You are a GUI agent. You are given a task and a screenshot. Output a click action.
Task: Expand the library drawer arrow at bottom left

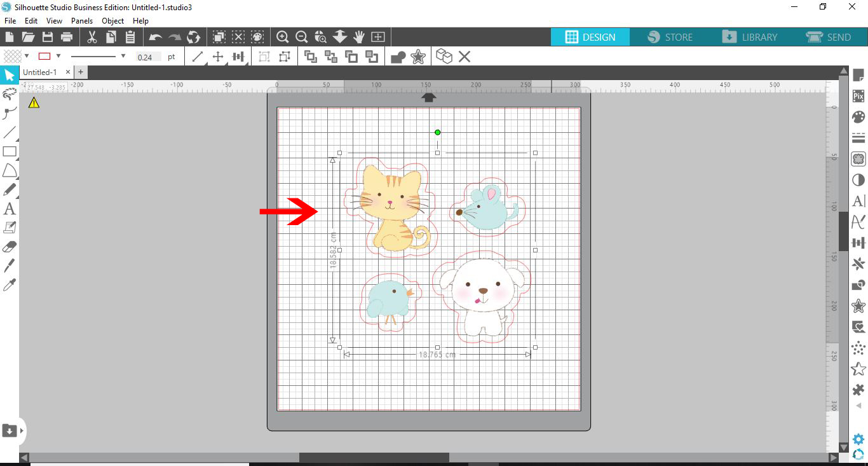(x=22, y=430)
